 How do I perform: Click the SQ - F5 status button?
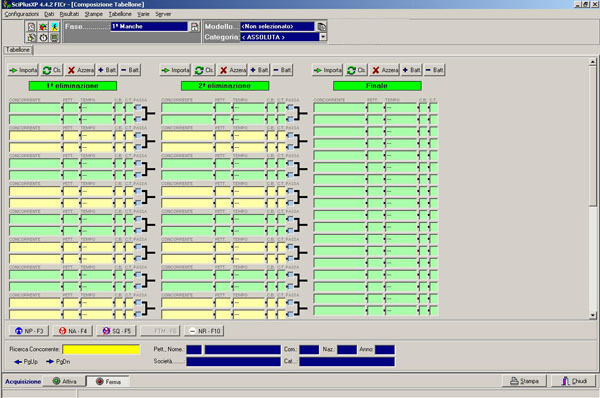[x=116, y=331]
